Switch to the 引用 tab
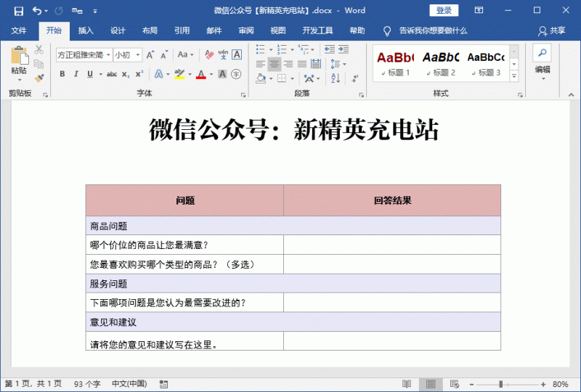 click(x=182, y=30)
